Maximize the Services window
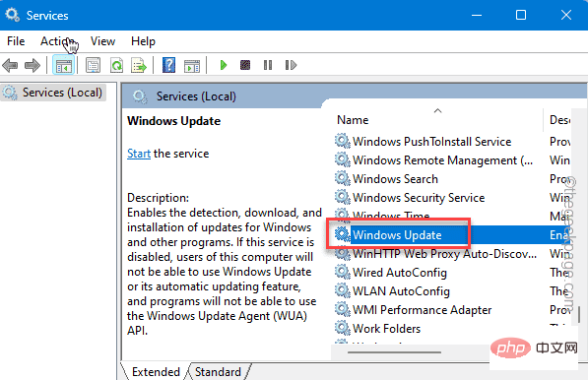This screenshot has height=380, width=588. point(521,15)
